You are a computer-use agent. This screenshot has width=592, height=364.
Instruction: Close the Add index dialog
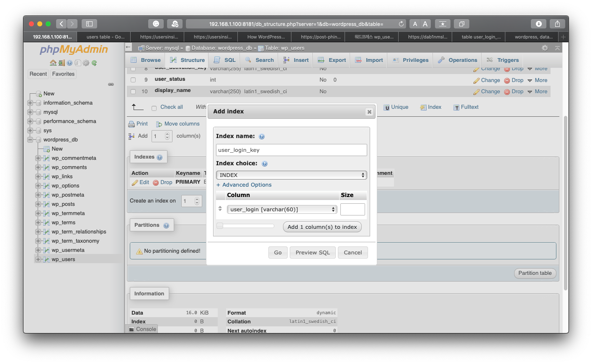[369, 112]
